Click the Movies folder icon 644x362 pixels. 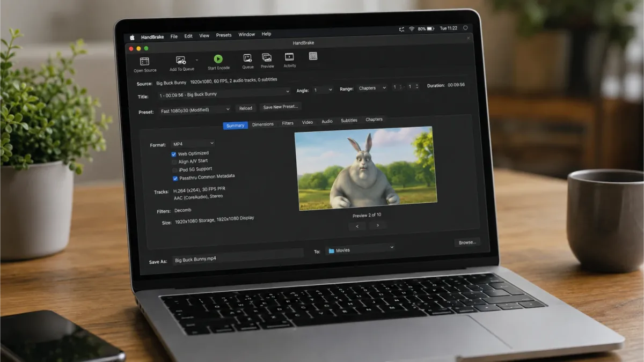point(331,250)
